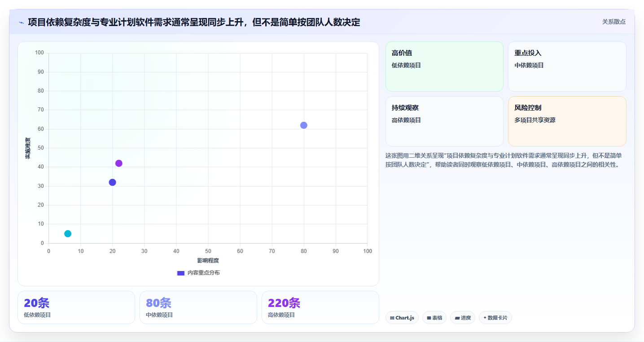Click 中依赖项目 label under 80条
This screenshot has height=342, width=644.
click(159, 315)
